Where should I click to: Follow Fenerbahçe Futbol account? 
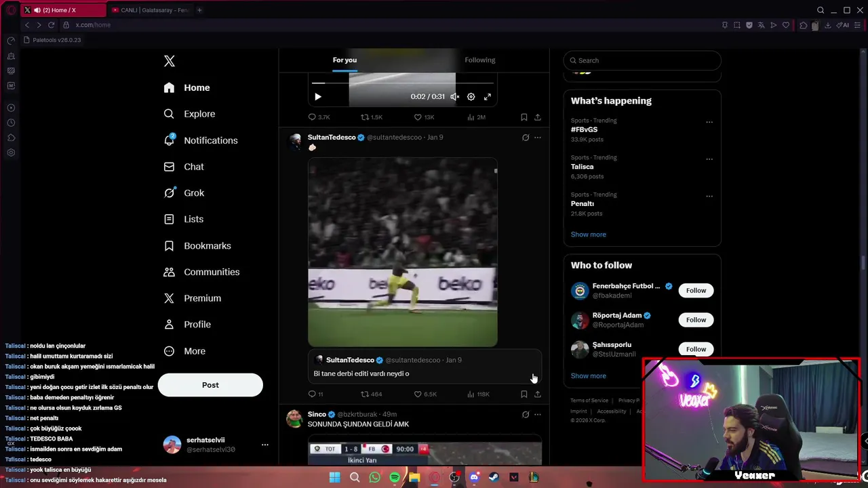click(696, 291)
